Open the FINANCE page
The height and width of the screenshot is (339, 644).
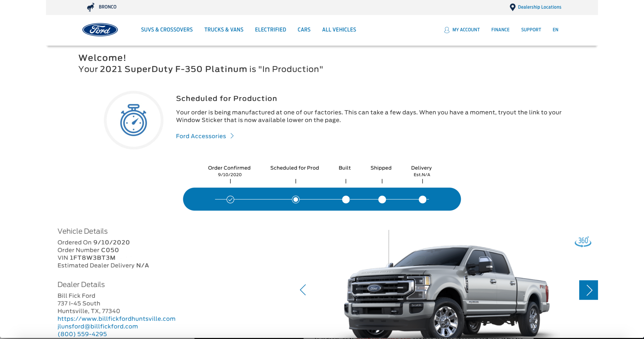(500, 29)
